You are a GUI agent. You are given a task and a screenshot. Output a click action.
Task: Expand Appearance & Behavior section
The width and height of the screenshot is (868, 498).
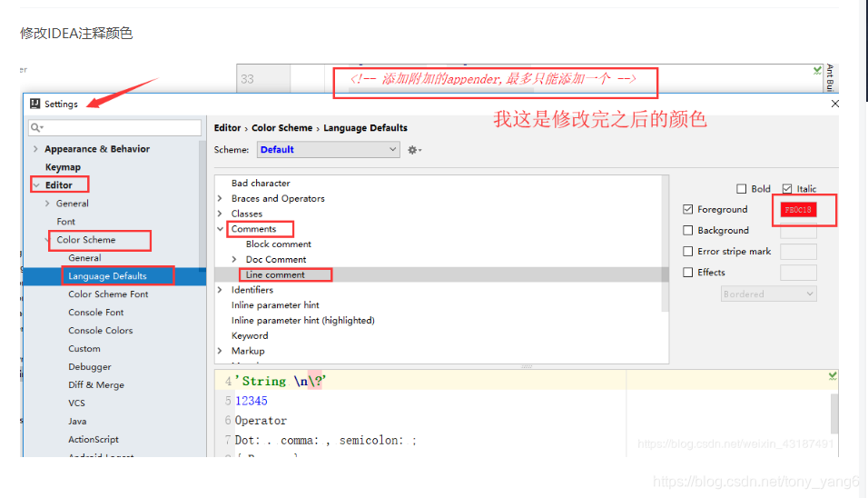(x=35, y=148)
